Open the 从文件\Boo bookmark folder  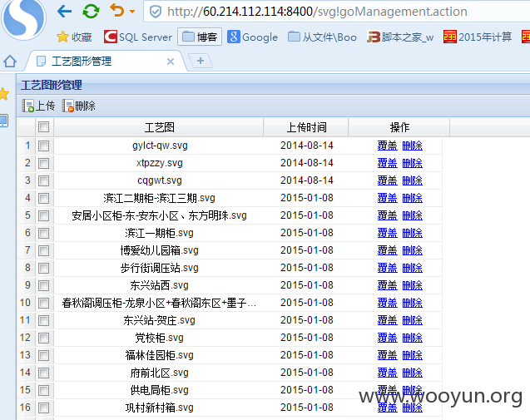322,37
